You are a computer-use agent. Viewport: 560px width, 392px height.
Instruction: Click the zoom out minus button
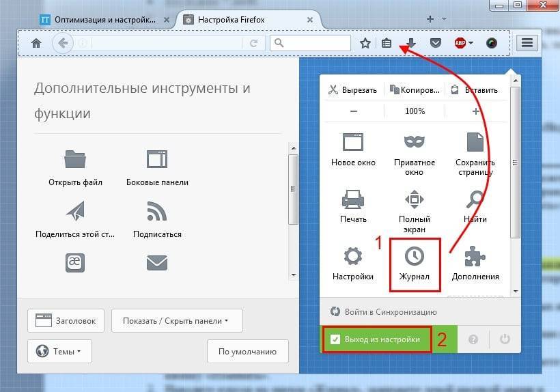(354, 111)
